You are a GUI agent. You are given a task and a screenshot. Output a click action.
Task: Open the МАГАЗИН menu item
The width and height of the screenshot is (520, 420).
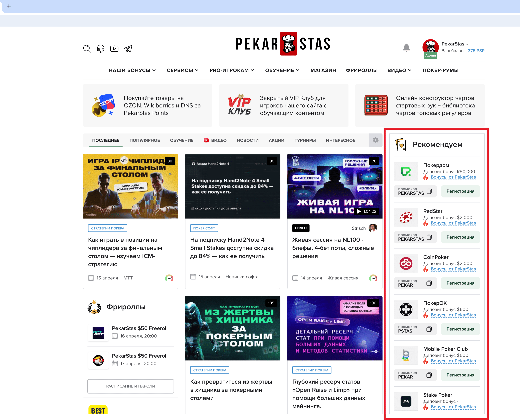tap(323, 70)
